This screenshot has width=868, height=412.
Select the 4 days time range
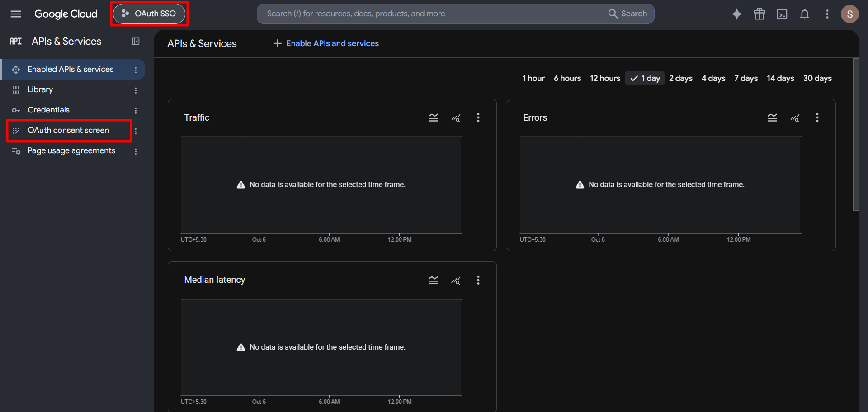713,78
